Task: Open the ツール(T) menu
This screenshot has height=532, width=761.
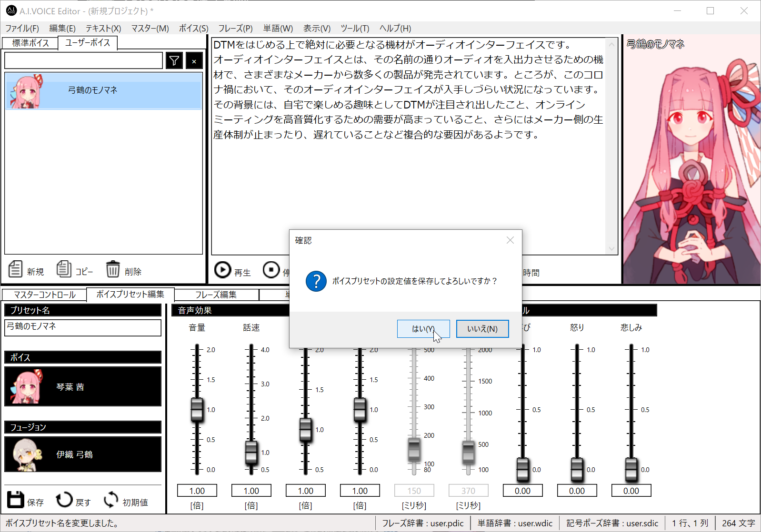Action: [355, 28]
